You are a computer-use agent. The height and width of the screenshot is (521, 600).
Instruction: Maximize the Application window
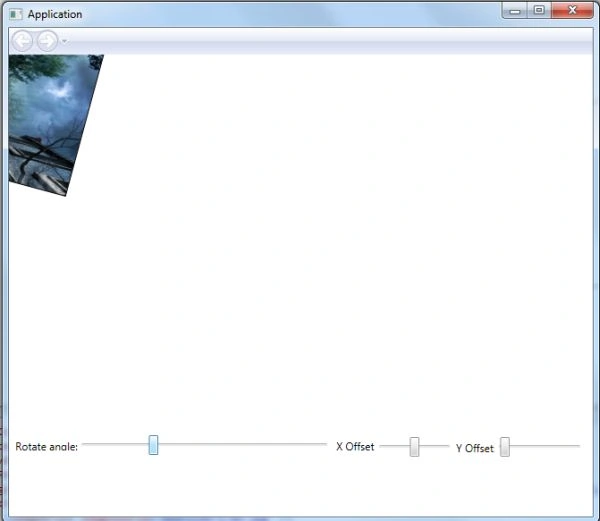pyautogui.click(x=539, y=10)
